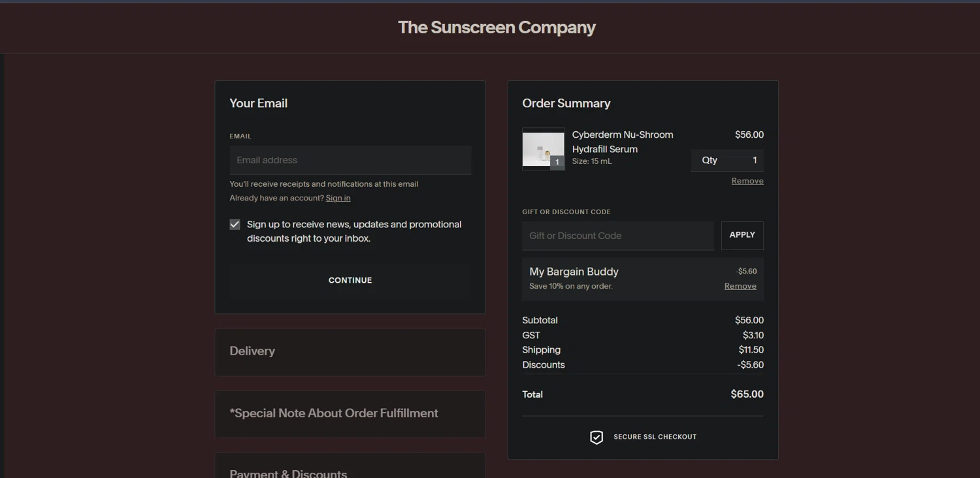The image size is (980, 478).
Task: Expand the Special Note About Order Fulfillment section
Action: tap(350, 414)
